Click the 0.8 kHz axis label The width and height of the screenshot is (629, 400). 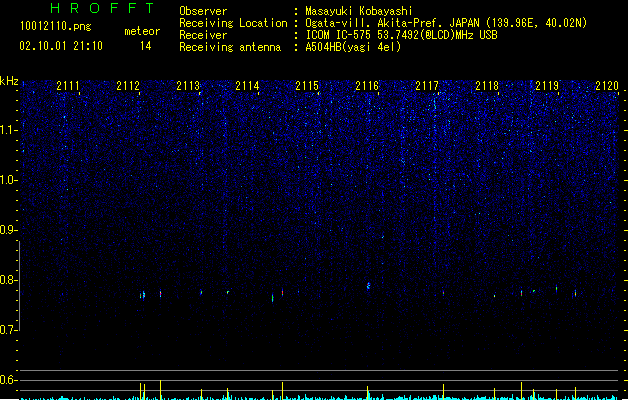[x=8, y=280]
